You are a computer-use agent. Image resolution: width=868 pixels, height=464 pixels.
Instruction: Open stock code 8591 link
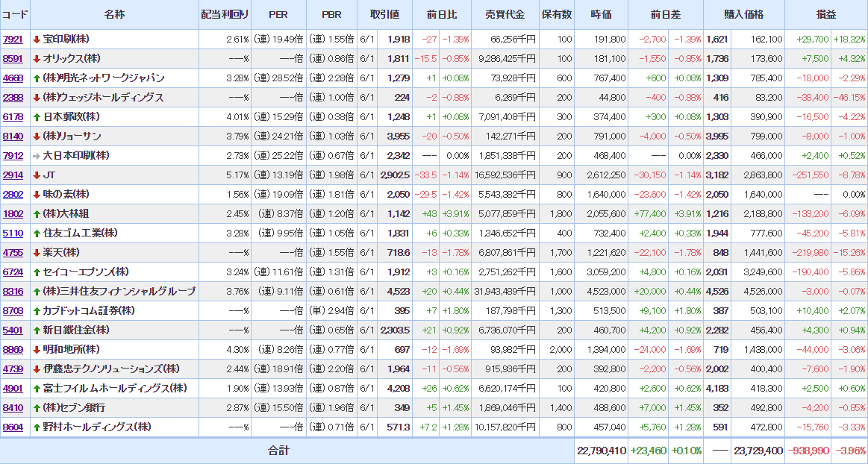tap(13, 58)
